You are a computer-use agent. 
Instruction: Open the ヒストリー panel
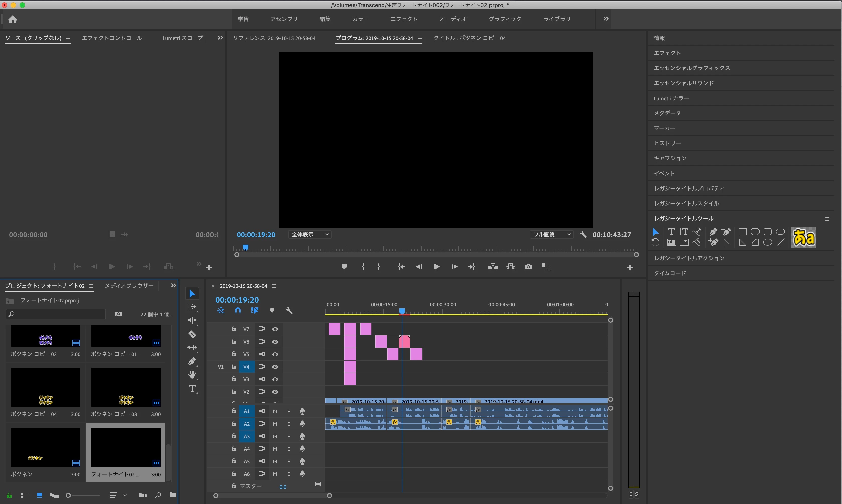(667, 143)
